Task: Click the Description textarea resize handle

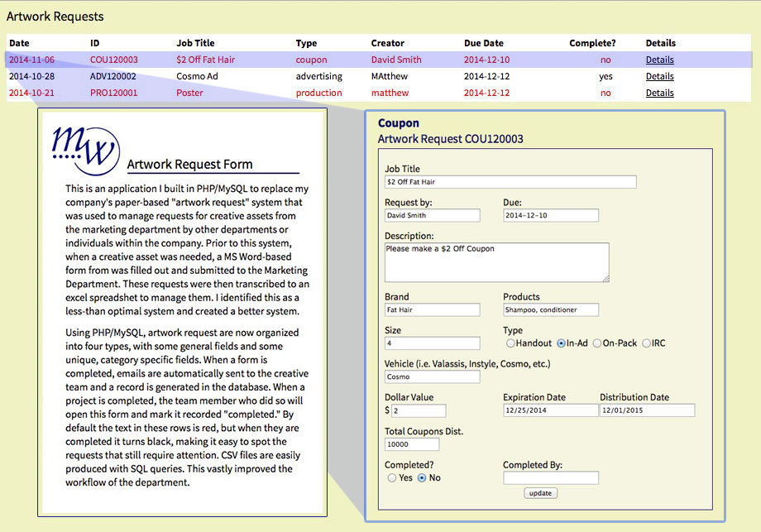Action: 605,279
